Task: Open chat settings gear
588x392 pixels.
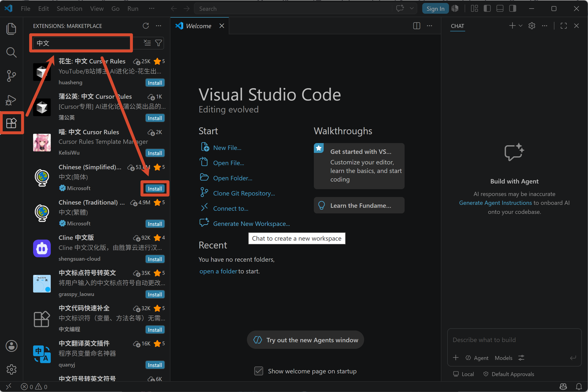Action: 532,26
